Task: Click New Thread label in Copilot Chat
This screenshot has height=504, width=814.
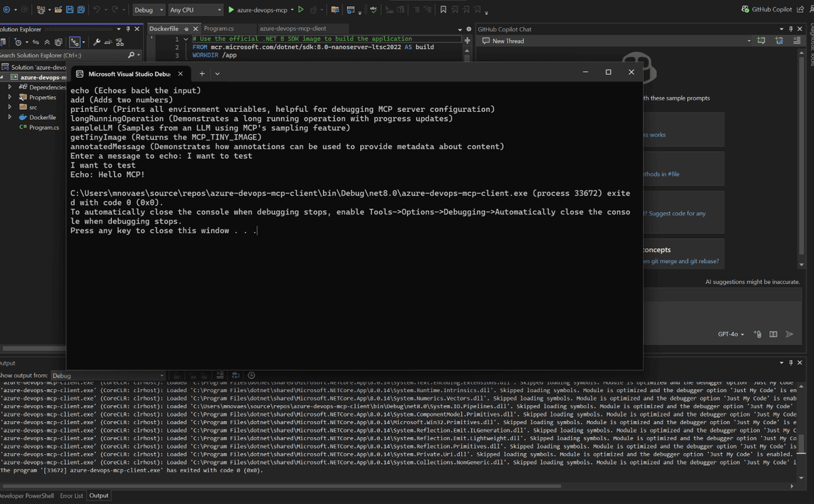Action: point(508,41)
